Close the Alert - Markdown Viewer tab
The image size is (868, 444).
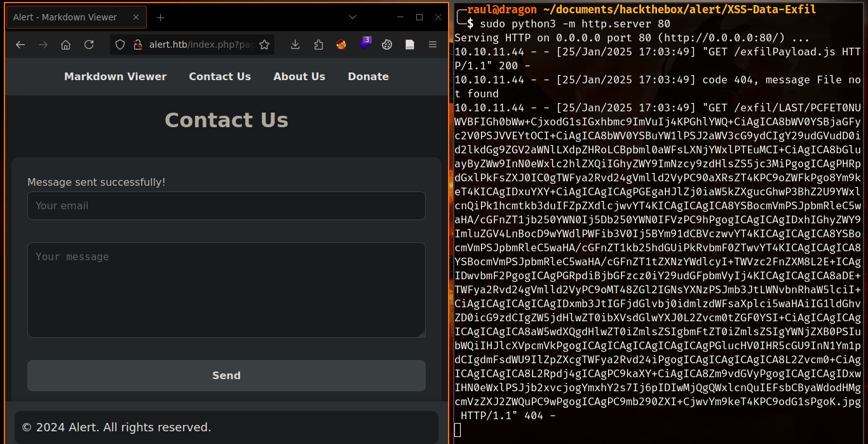click(135, 17)
